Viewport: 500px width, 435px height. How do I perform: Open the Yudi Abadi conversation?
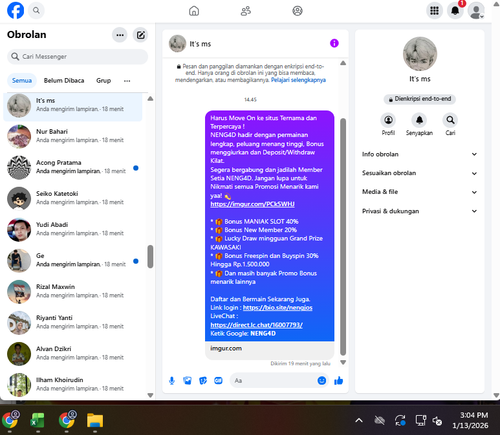pos(73,229)
